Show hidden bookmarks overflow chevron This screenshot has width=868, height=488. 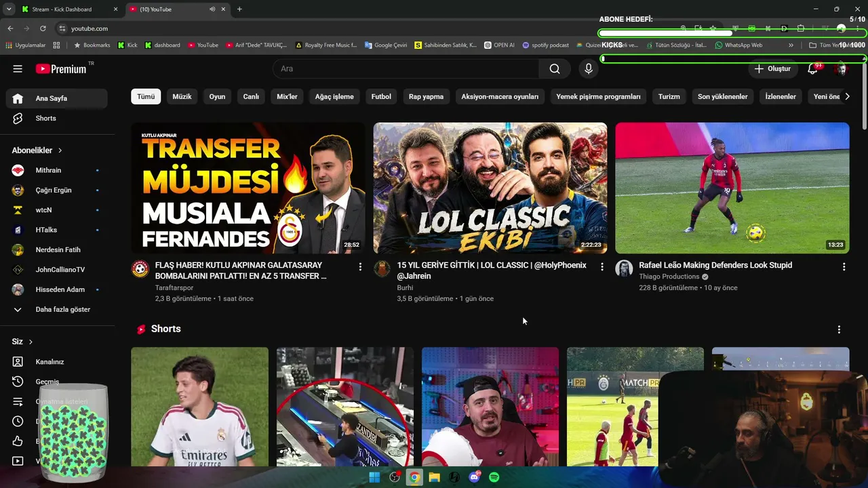point(791,45)
